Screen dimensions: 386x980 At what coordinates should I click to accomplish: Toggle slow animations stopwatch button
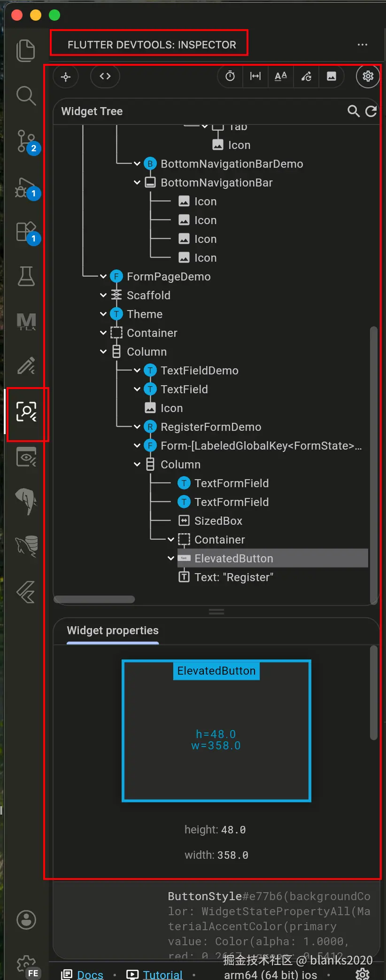pyautogui.click(x=230, y=77)
